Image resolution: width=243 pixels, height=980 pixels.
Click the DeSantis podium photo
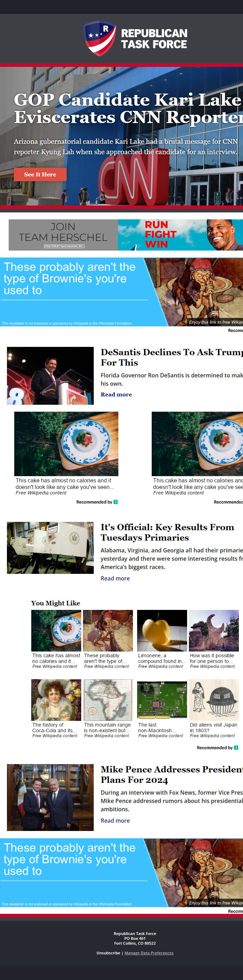50,376
